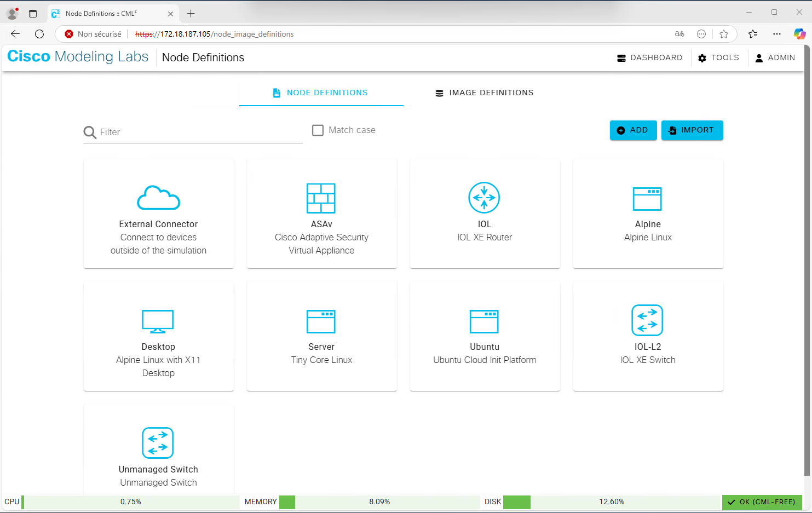Click the favorites star in address bar
This screenshot has width=812, height=513.
pyautogui.click(x=724, y=33)
